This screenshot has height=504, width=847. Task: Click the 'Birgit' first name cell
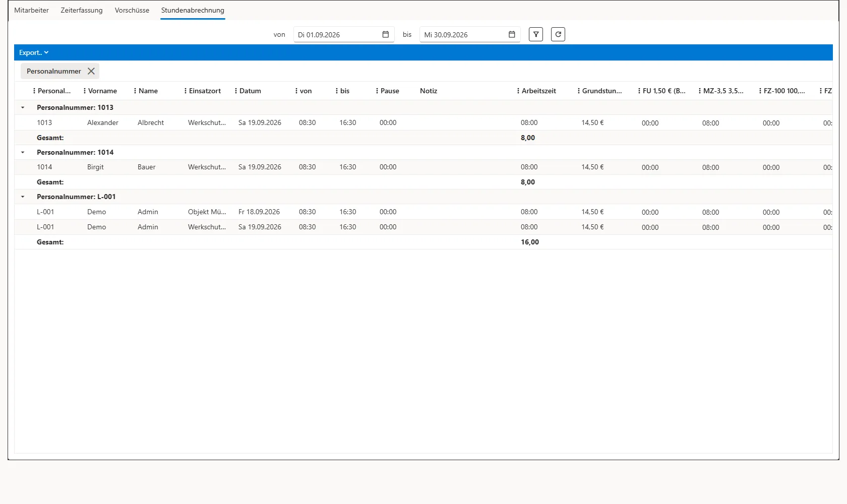pyautogui.click(x=95, y=167)
